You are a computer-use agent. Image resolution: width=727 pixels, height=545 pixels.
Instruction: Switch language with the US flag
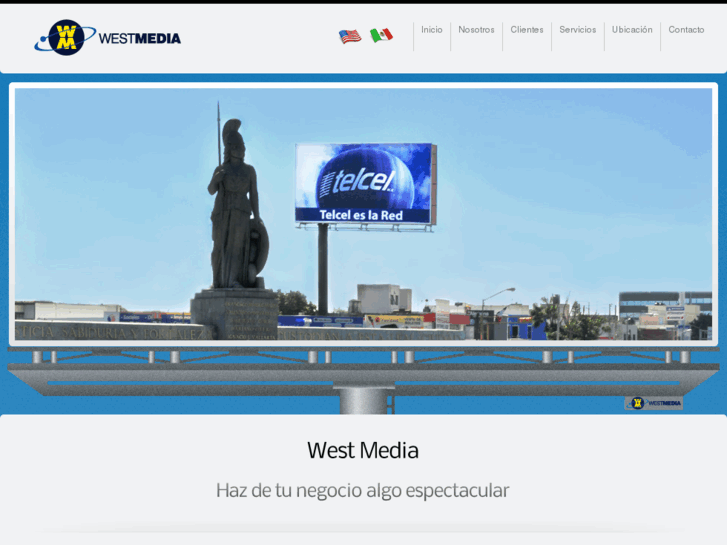(350, 36)
